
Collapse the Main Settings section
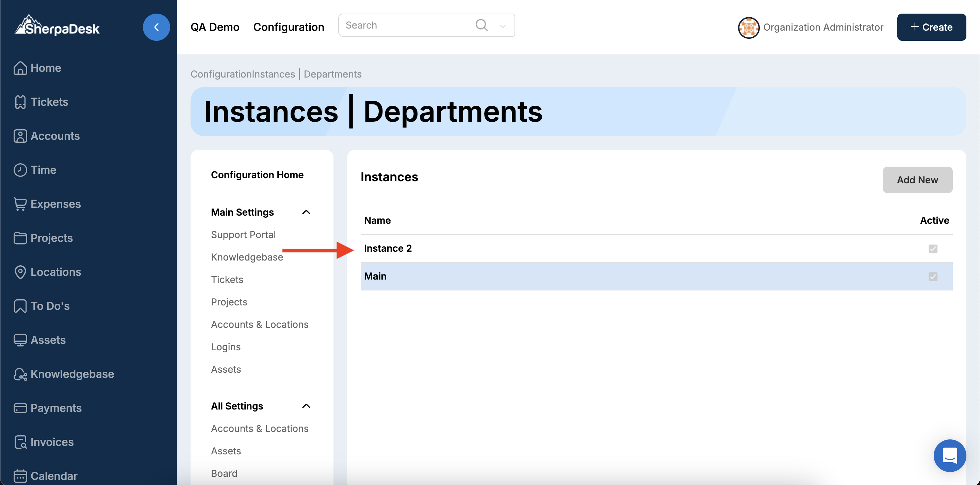[306, 212]
